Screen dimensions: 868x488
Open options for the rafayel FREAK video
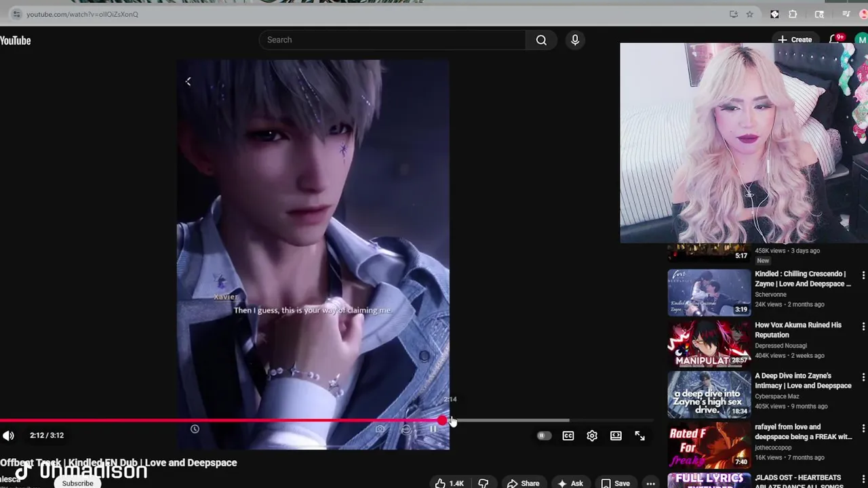(x=863, y=428)
